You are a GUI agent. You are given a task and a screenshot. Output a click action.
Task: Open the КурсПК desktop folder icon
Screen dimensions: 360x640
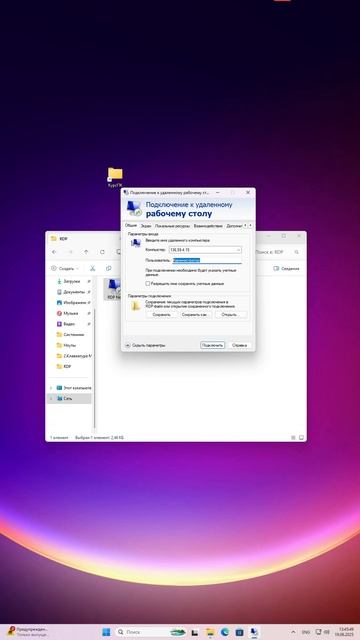(115, 177)
